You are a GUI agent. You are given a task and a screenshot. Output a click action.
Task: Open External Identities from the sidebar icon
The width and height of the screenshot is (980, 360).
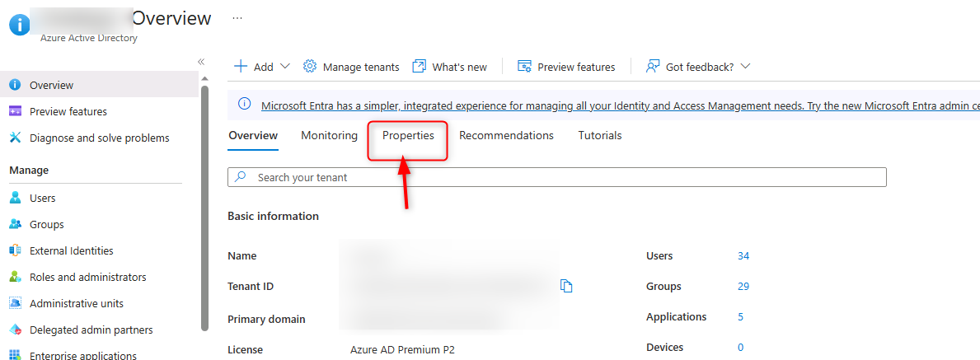pyautogui.click(x=15, y=250)
